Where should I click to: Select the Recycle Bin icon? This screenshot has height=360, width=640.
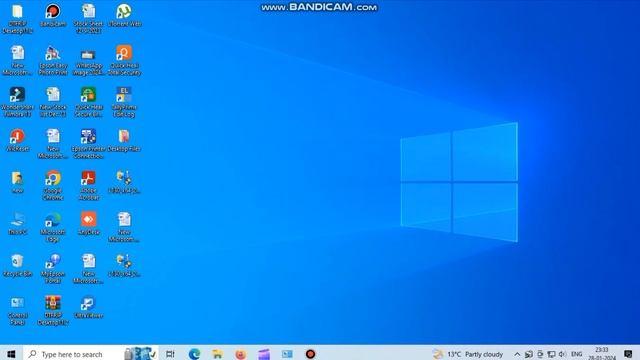click(x=18, y=265)
